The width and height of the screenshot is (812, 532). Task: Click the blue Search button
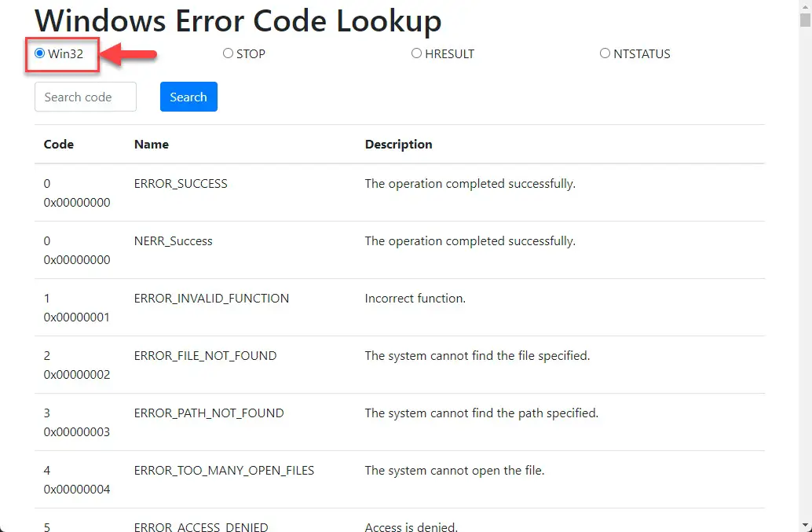point(188,97)
